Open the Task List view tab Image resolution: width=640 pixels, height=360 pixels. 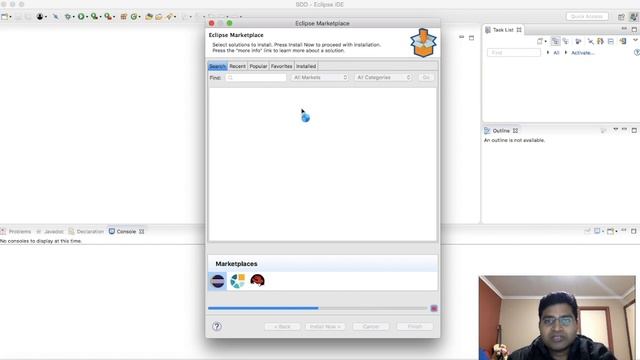point(503,30)
